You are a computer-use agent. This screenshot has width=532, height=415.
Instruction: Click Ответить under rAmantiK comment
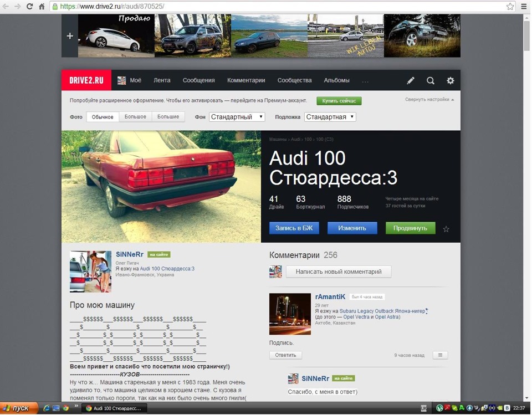(285, 355)
